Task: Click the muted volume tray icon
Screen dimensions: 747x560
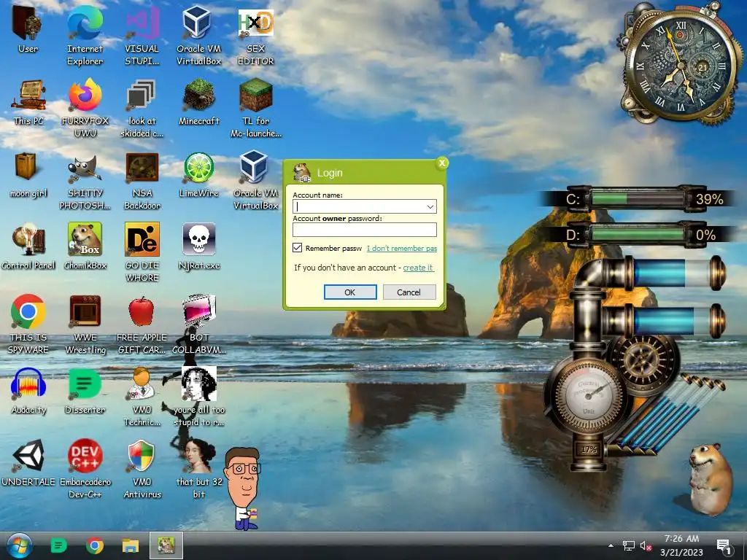Action: [x=646, y=545]
